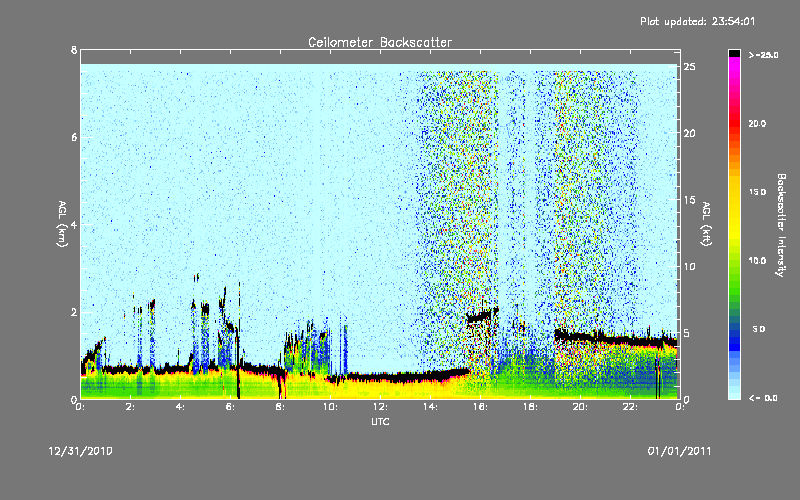The width and height of the screenshot is (800, 500).
Task: Click the start date 12/31/2010
Action: click(81, 452)
